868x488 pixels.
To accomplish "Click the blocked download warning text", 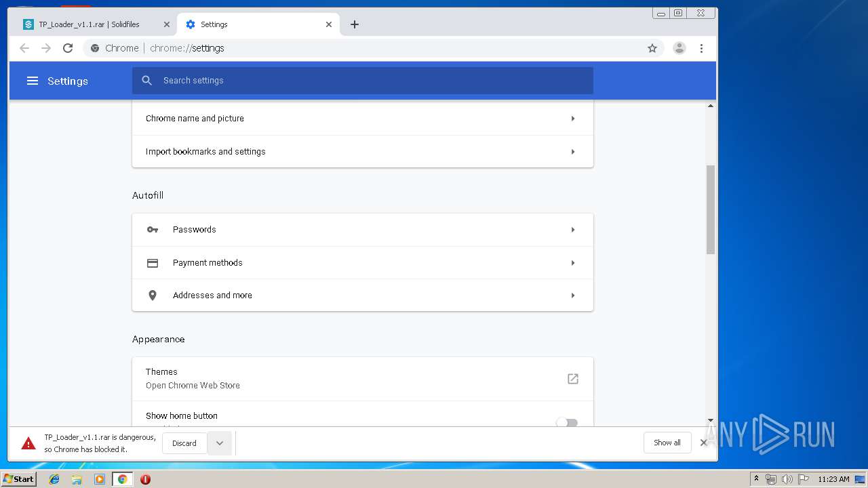I will (100, 443).
